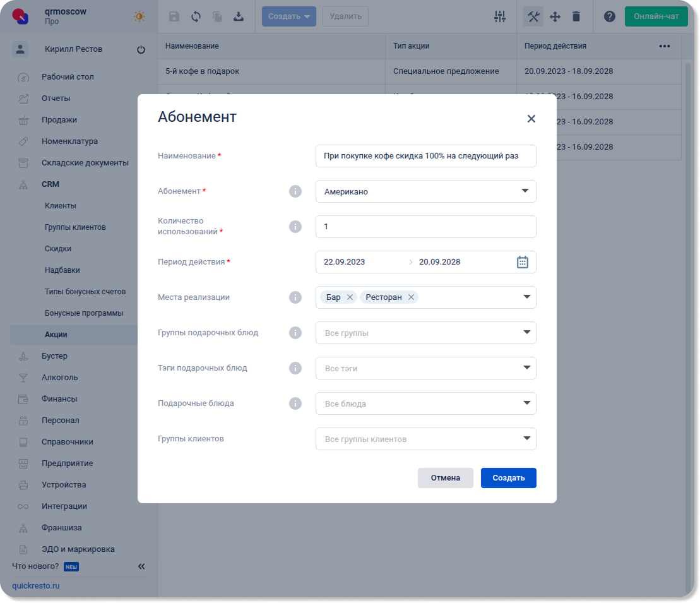Open Бонусные программы in CRM menu
The height and width of the screenshot is (603, 700).
tap(83, 313)
